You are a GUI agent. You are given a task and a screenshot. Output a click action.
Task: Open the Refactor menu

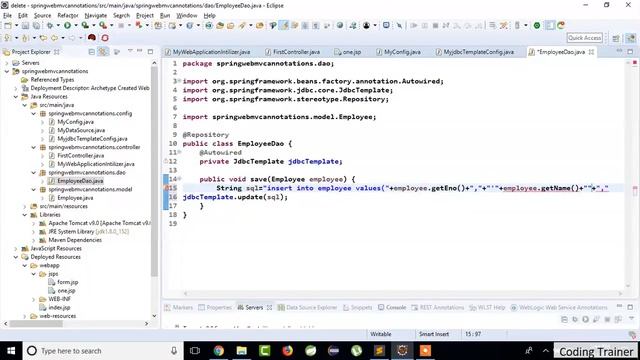pyautogui.click(x=68, y=16)
